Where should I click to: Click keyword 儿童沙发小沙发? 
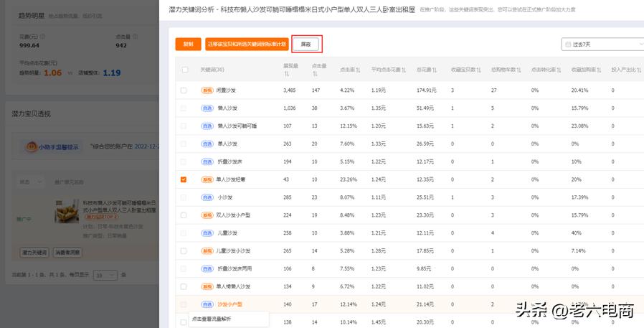click(x=233, y=250)
